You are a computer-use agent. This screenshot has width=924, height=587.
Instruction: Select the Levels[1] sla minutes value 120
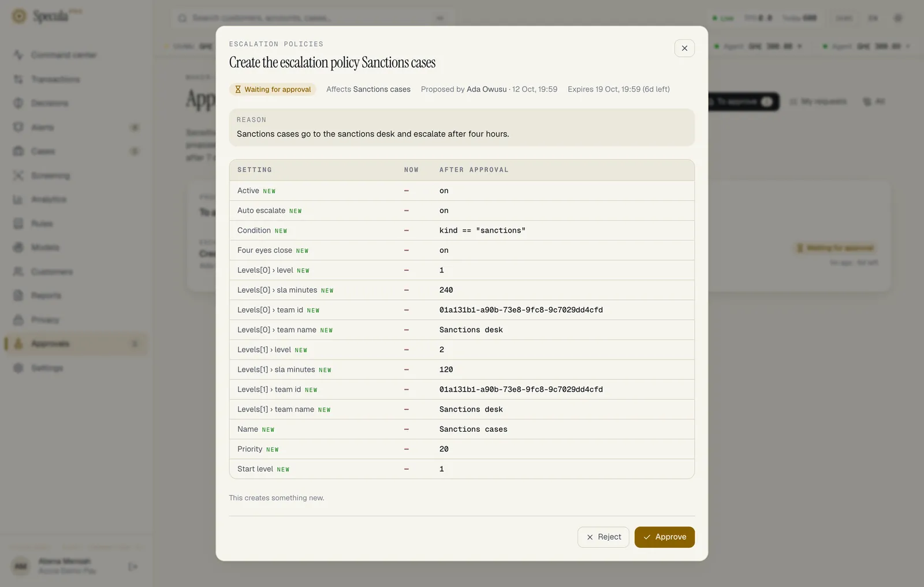pyautogui.click(x=446, y=369)
